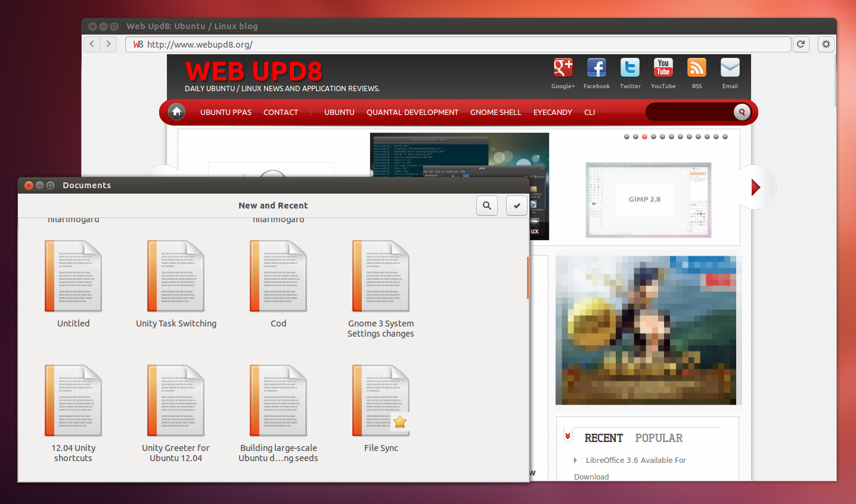This screenshot has width=856, height=504.
Task: Click triangle bullet beside LibreOffice 3.6 entry
Action: click(x=575, y=460)
